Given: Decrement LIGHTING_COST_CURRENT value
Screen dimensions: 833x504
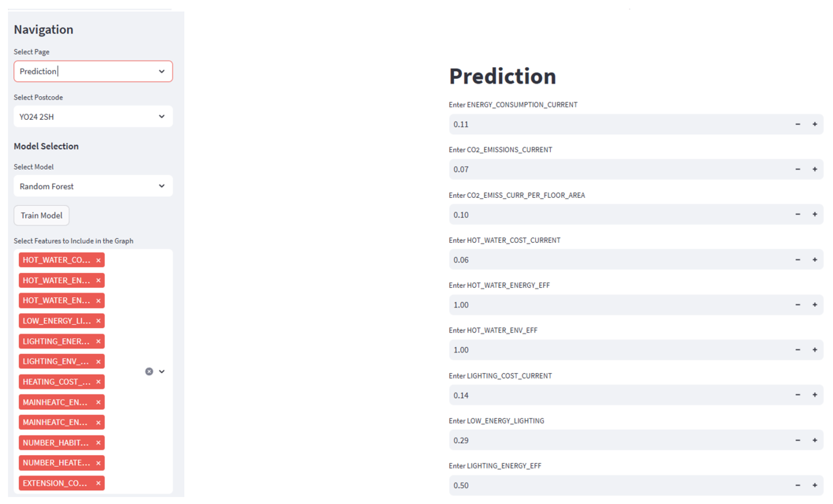Looking at the screenshot, I should coord(798,395).
